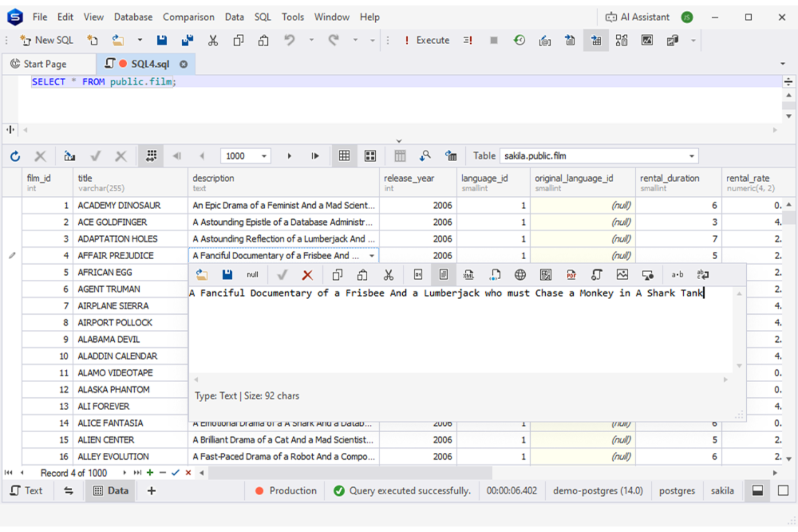Open the fetch size 1000 dropdown

[265, 156]
